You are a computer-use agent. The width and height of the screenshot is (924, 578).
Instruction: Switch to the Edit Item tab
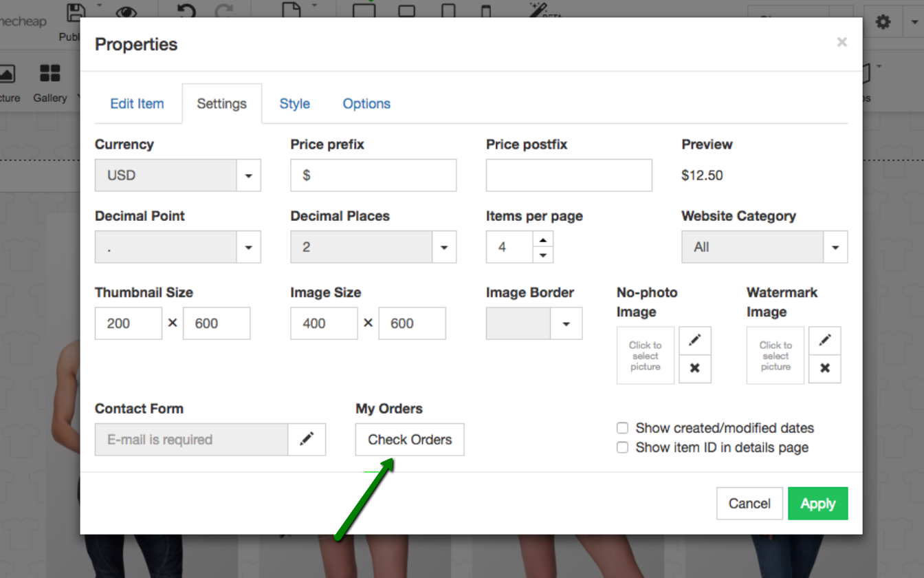[137, 104]
